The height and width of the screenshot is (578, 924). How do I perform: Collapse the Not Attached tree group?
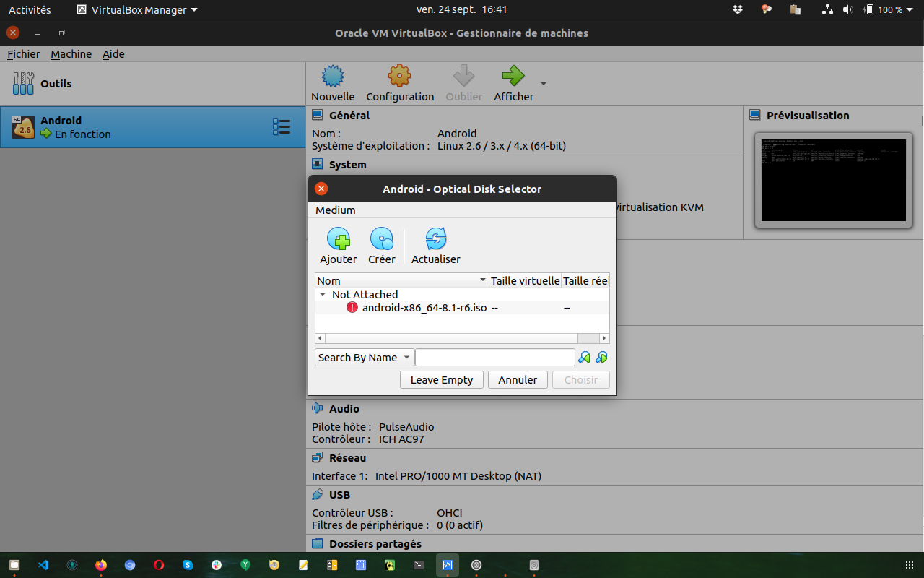(x=323, y=295)
